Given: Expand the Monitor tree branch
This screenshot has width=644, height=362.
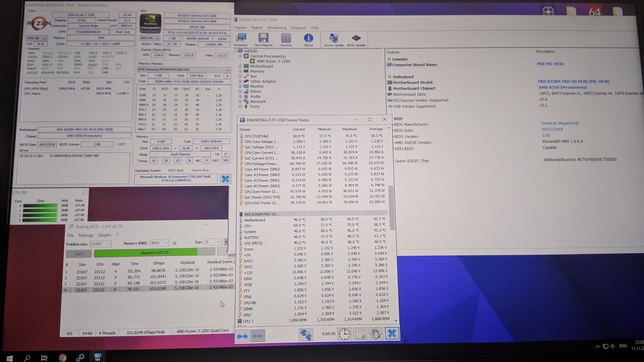Looking at the screenshot, I should (x=240, y=86).
